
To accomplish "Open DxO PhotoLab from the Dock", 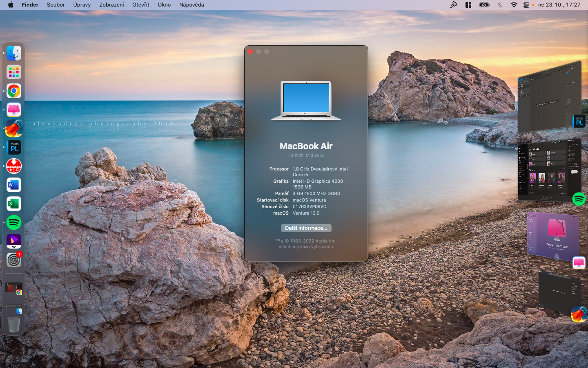I will (14, 148).
